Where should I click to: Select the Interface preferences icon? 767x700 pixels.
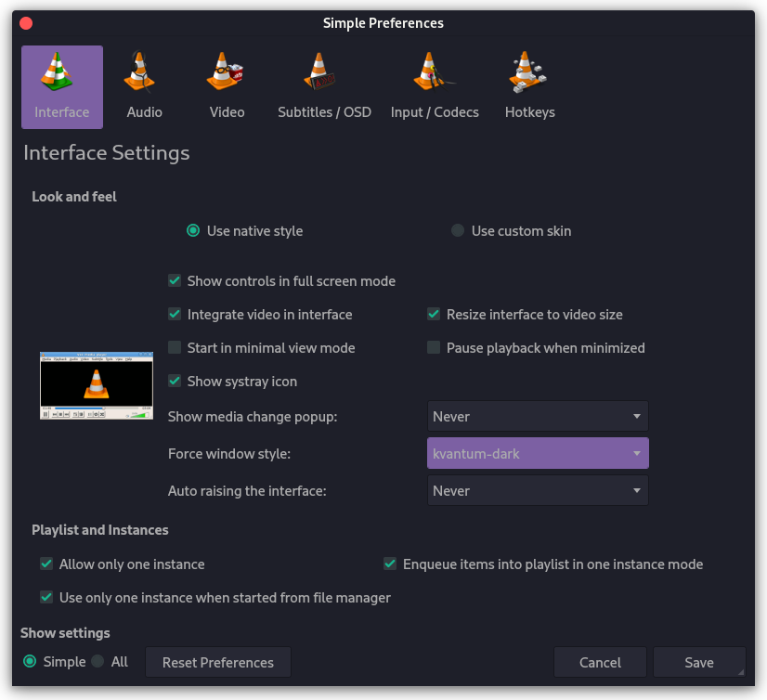pyautogui.click(x=61, y=86)
